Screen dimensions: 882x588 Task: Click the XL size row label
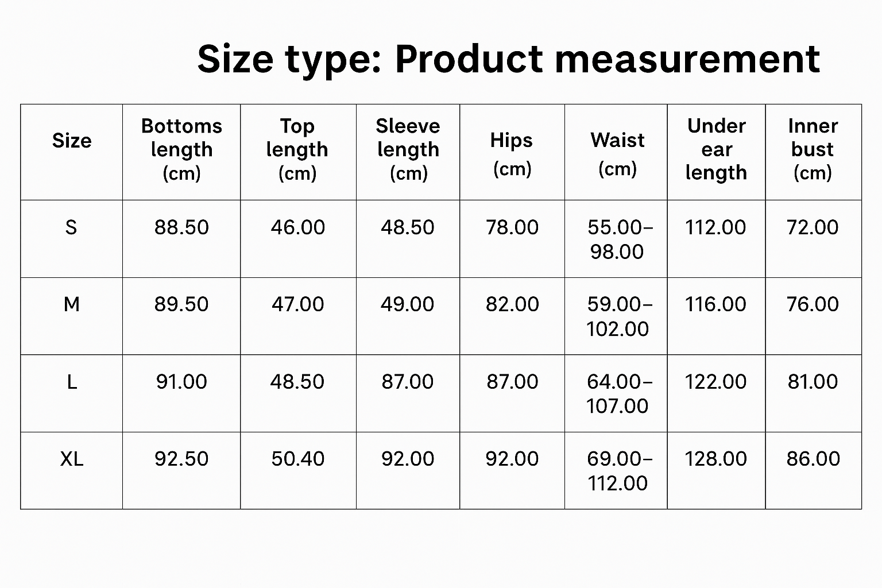pyautogui.click(x=72, y=459)
